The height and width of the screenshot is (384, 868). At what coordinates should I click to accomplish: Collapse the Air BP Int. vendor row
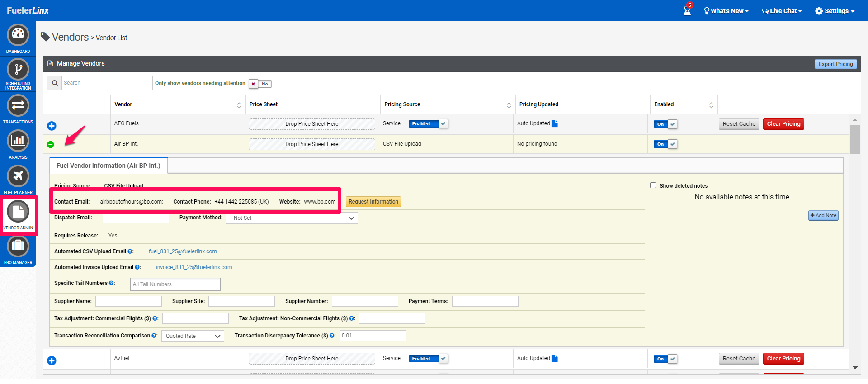(x=51, y=144)
